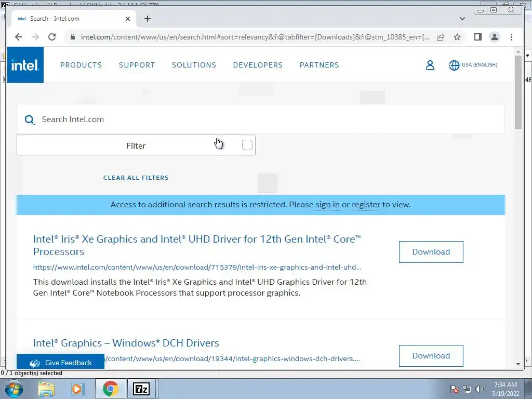Image resolution: width=532 pixels, height=399 pixels.
Task: Switch to 7-Zip in the taskbar
Action: (x=141, y=389)
